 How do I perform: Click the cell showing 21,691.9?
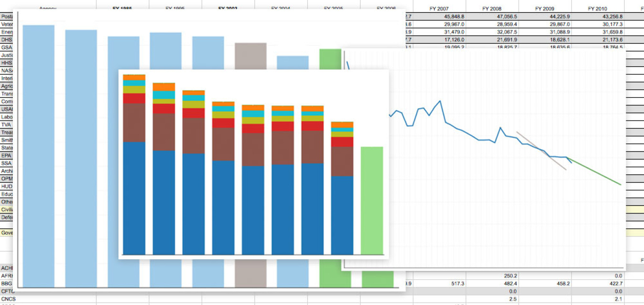point(492,40)
